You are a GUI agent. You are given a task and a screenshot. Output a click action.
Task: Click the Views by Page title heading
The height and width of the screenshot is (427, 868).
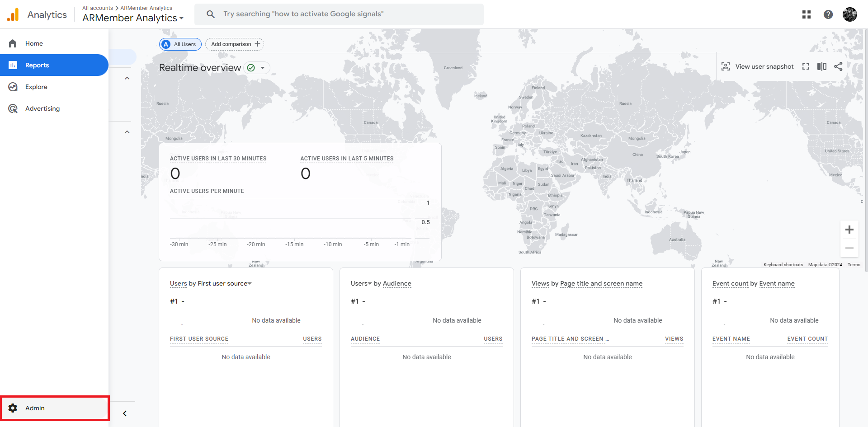587,283
